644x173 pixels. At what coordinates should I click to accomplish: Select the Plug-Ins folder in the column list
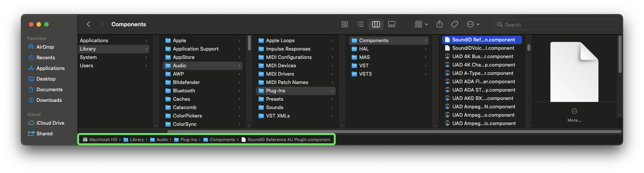(x=296, y=90)
